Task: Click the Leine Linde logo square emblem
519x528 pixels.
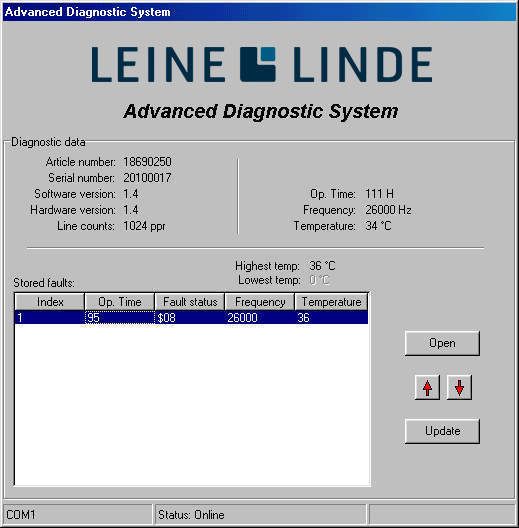Action: point(258,64)
